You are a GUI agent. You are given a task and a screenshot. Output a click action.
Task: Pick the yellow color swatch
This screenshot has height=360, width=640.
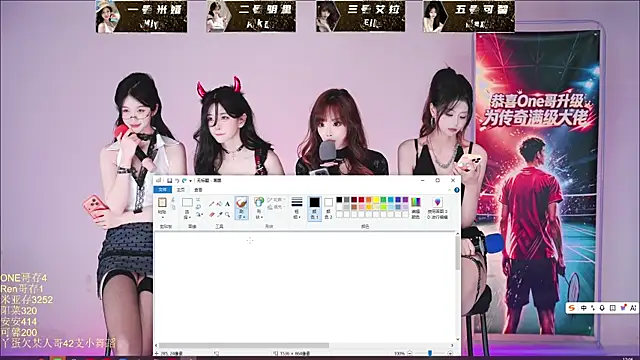tap(376, 200)
